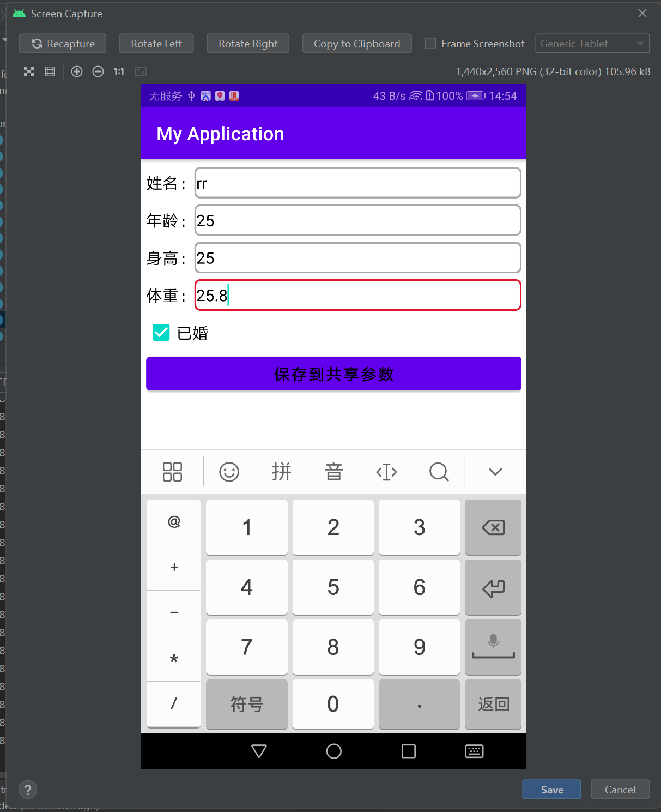Toggle the chessboard background icon
The height and width of the screenshot is (812, 661).
29,71
